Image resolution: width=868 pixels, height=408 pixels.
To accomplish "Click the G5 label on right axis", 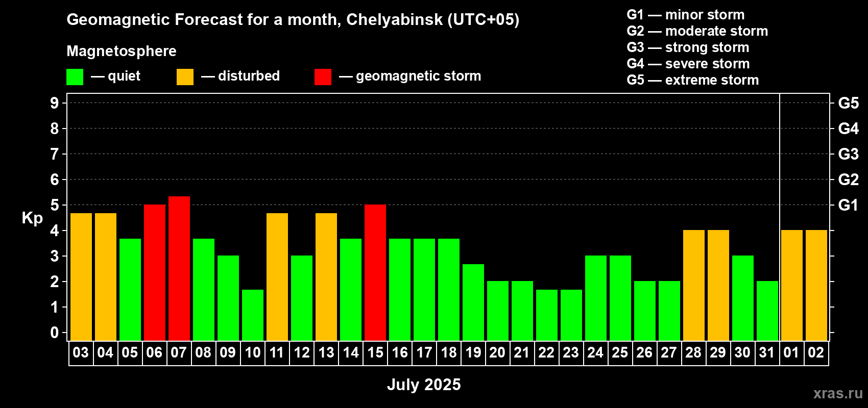I will coord(848,103).
